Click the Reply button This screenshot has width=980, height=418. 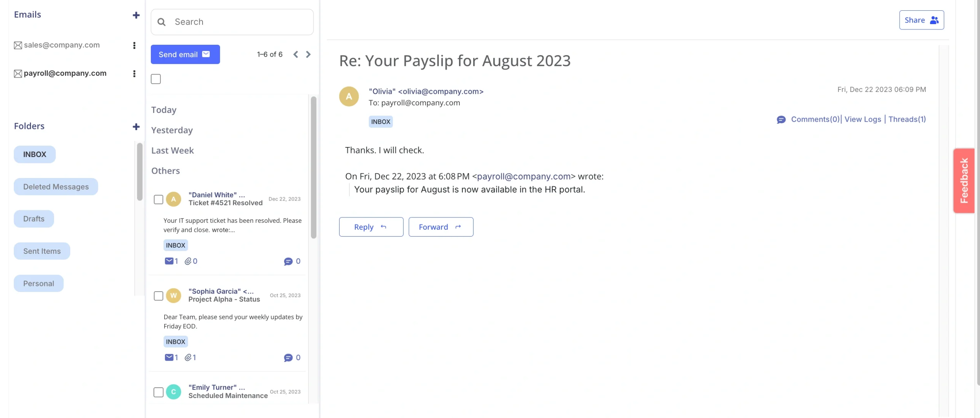pos(371,227)
